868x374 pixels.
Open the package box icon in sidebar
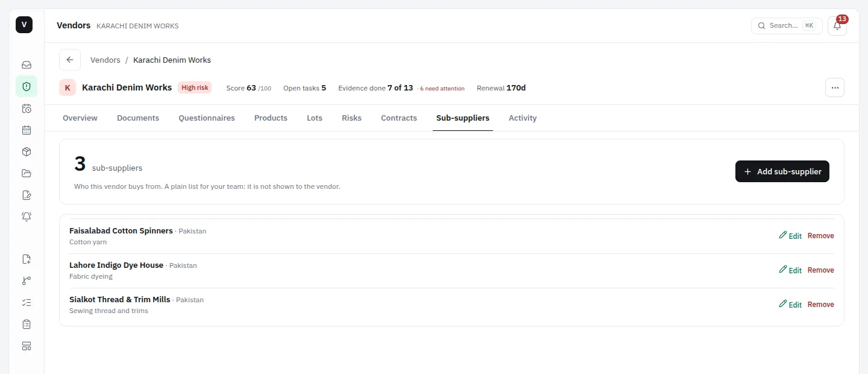[x=27, y=151]
